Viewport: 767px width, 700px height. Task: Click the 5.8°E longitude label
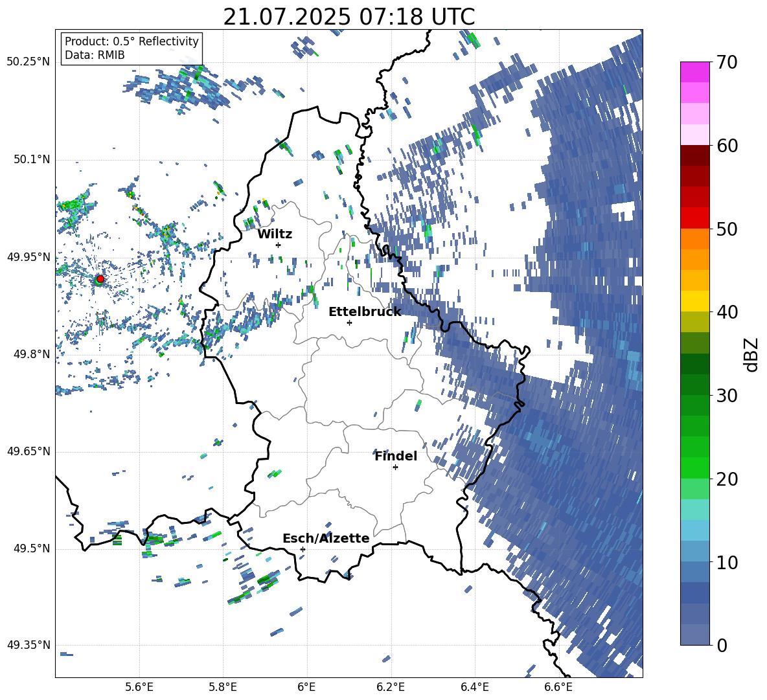pos(223,688)
